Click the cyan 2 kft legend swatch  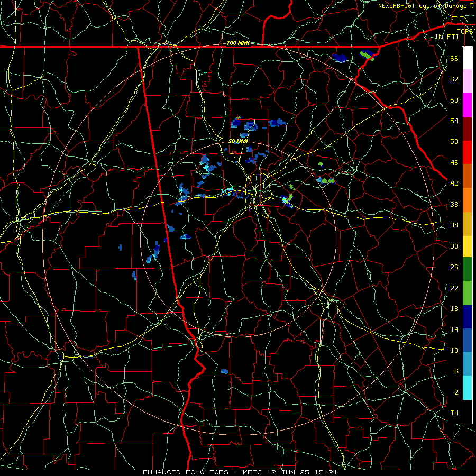pyautogui.click(x=467, y=388)
